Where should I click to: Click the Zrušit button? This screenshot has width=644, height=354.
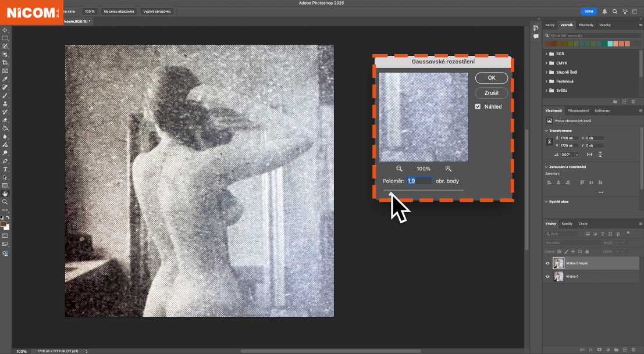tap(491, 93)
